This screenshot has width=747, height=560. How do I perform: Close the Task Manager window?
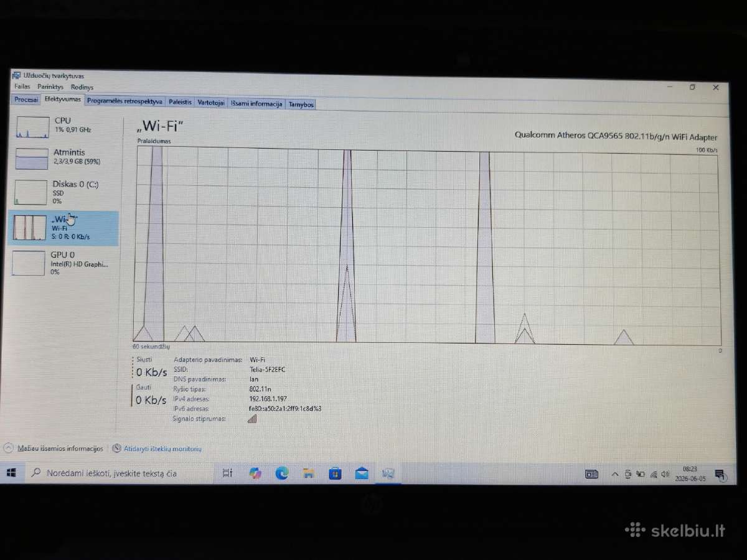(716, 88)
